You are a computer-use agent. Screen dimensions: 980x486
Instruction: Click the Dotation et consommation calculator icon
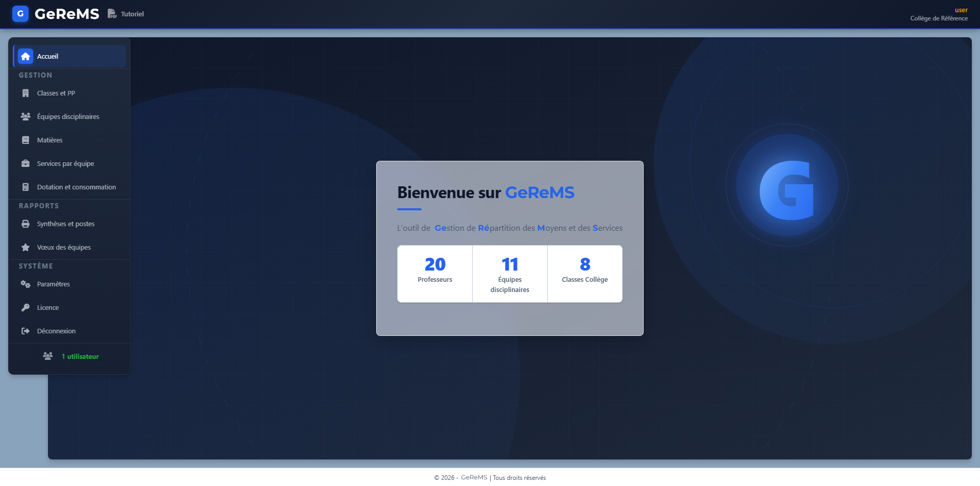point(26,187)
